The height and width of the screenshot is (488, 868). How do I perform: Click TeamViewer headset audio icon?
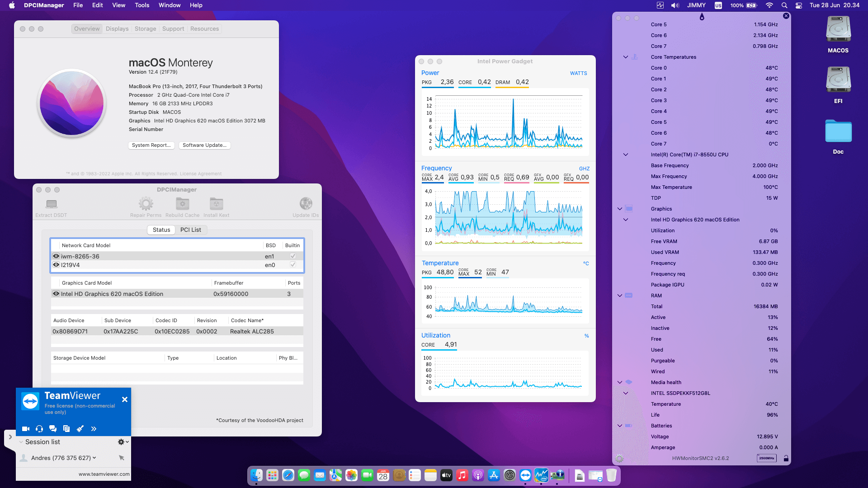point(39,429)
